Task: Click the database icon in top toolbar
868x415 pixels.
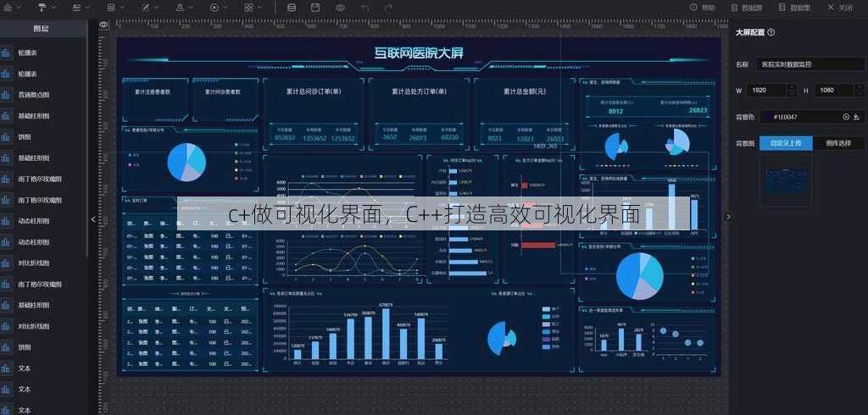Action: [292, 7]
